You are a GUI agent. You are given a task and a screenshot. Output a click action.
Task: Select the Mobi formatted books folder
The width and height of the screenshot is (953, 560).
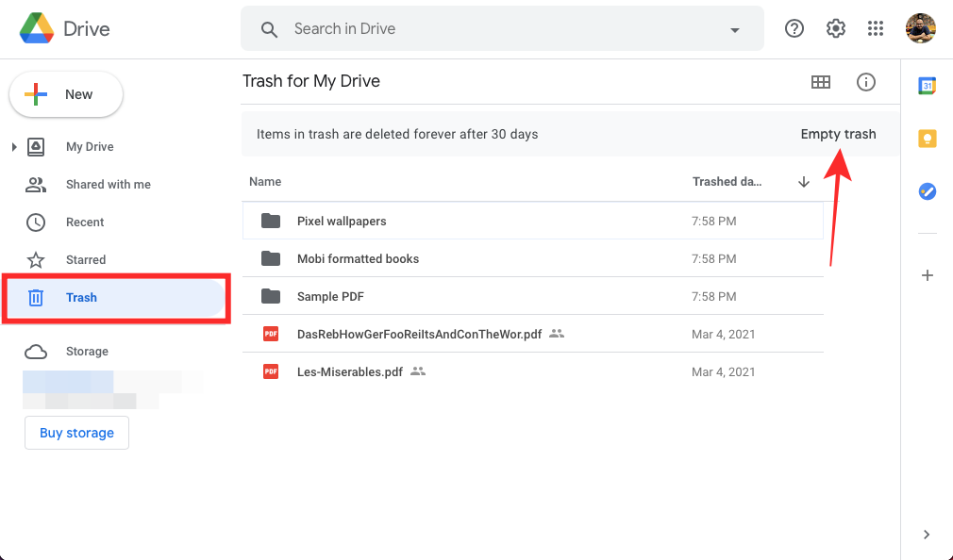532,258
